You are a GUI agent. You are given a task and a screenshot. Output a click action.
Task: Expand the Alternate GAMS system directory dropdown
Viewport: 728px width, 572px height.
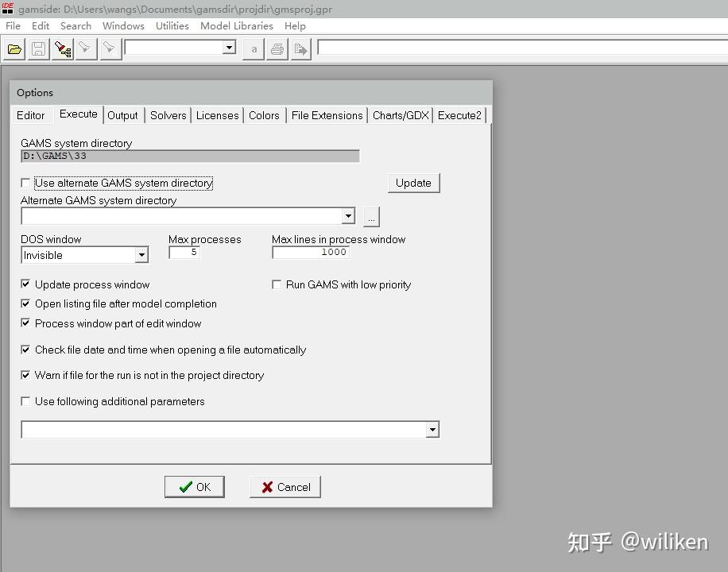pyautogui.click(x=347, y=215)
